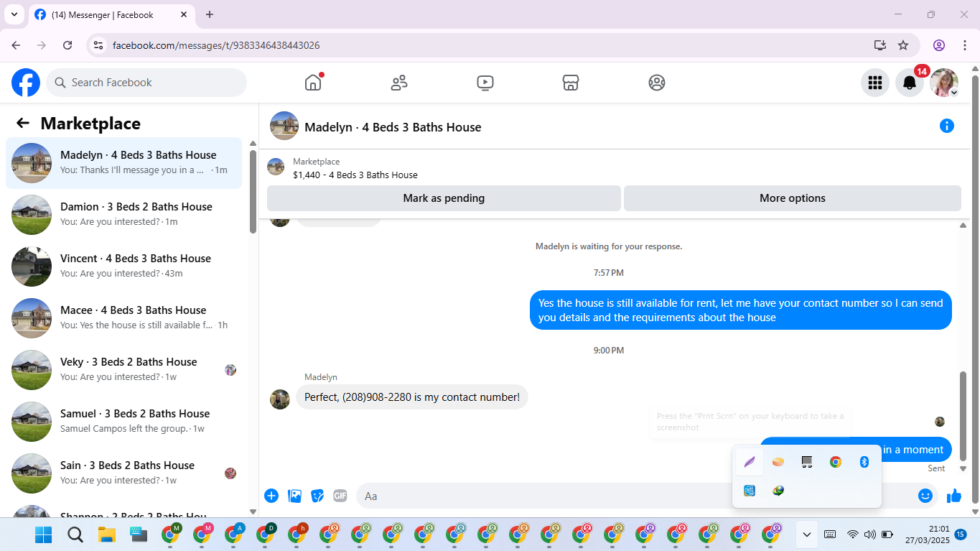Image resolution: width=980 pixels, height=551 pixels.
Task: Open the Vincent · 4 Beds 3 Baths House conversation
Action: [124, 267]
